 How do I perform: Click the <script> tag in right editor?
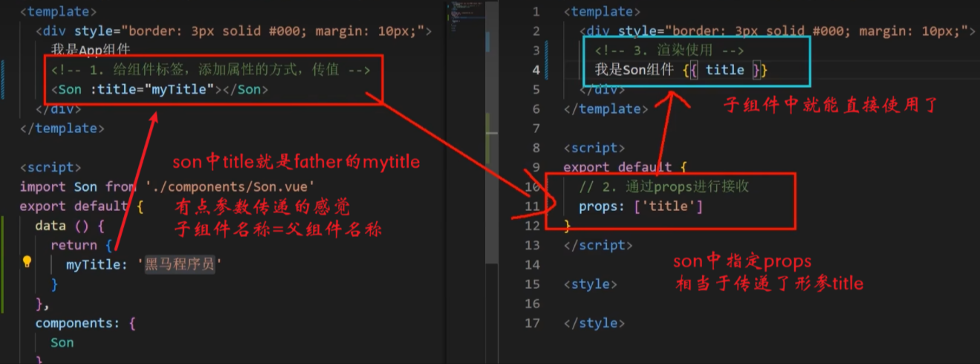[x=594, y=148]
